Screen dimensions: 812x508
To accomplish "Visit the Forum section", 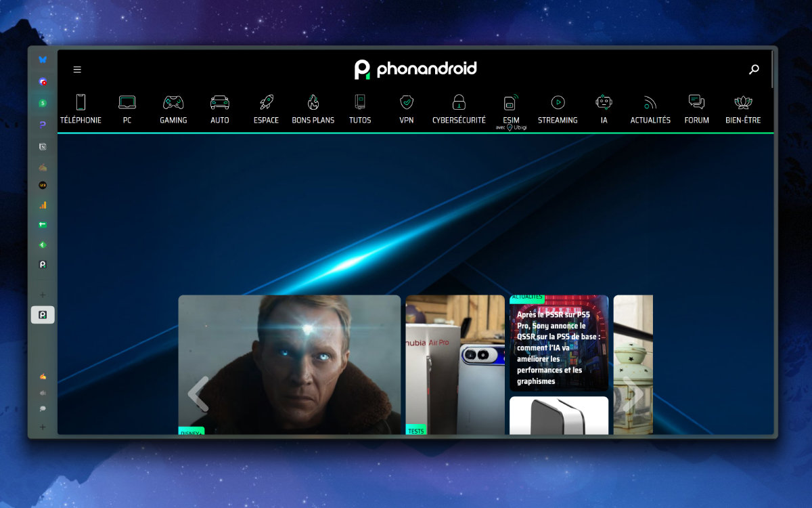I will [x=697, y=109].
